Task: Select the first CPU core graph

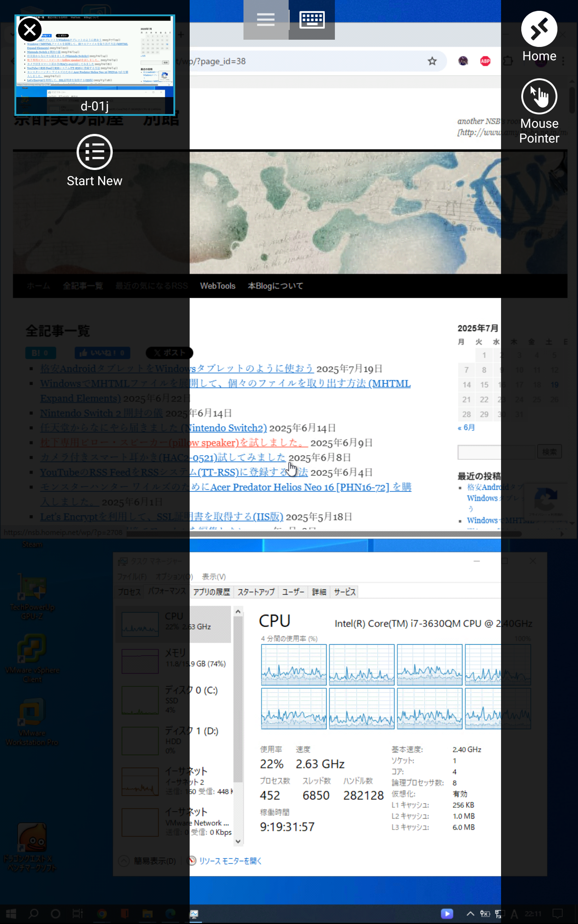Action: [x=294, y=665]
